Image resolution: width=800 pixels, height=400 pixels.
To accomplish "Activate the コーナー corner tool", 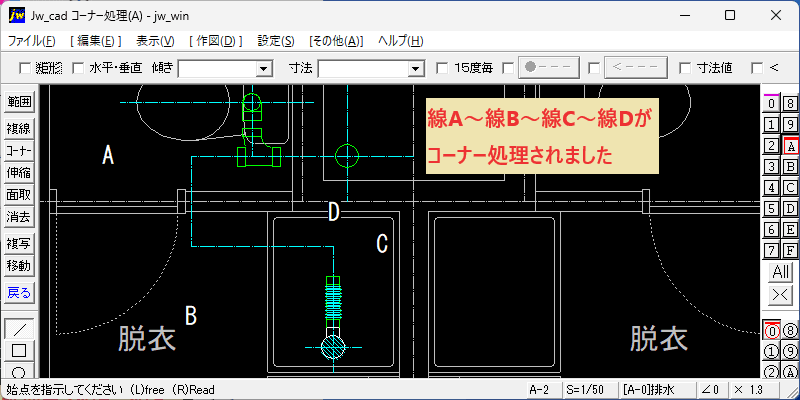I will pos(19,151).
